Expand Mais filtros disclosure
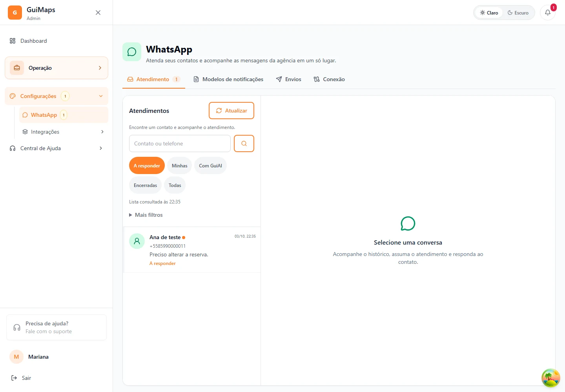This screenshot has height=392, width=565. [x=146, y=215]
